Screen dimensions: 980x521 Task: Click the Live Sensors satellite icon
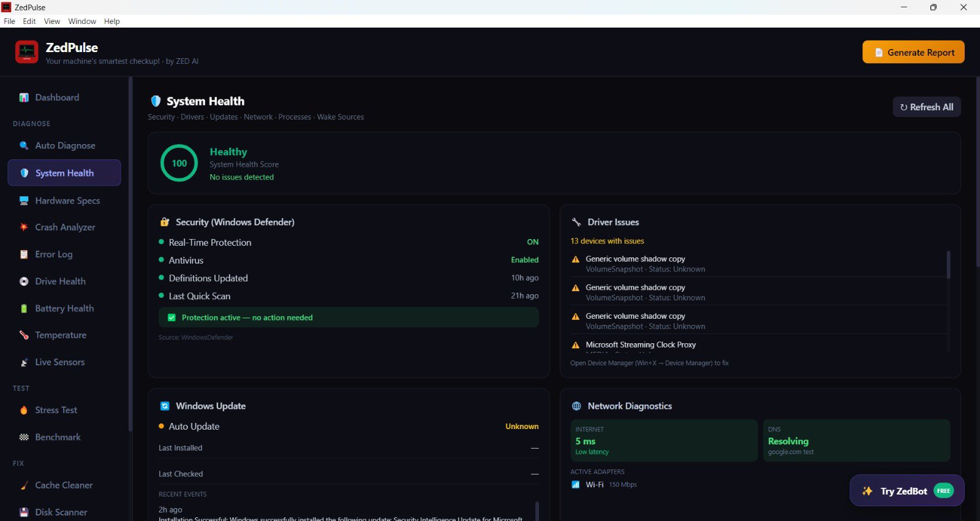(x=24, y=362)
